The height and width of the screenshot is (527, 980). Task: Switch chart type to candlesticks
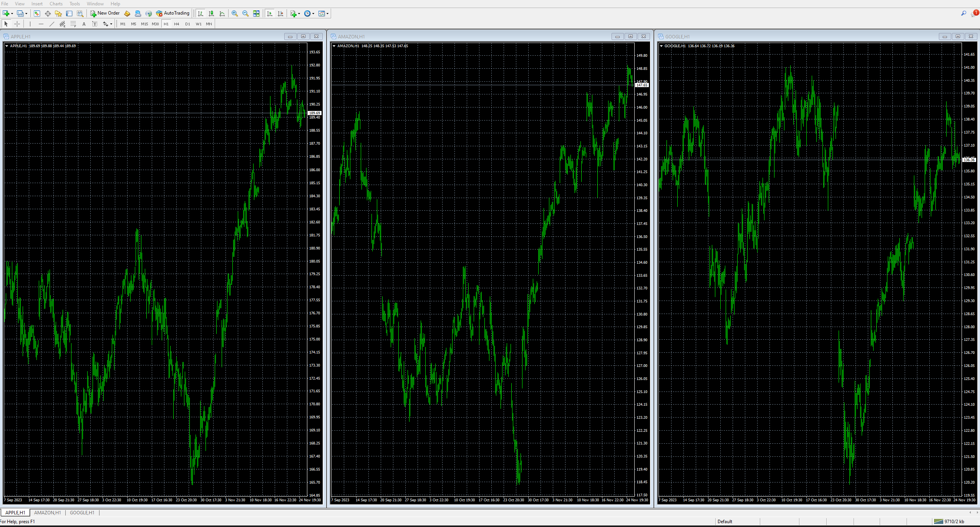click(211, 13)
